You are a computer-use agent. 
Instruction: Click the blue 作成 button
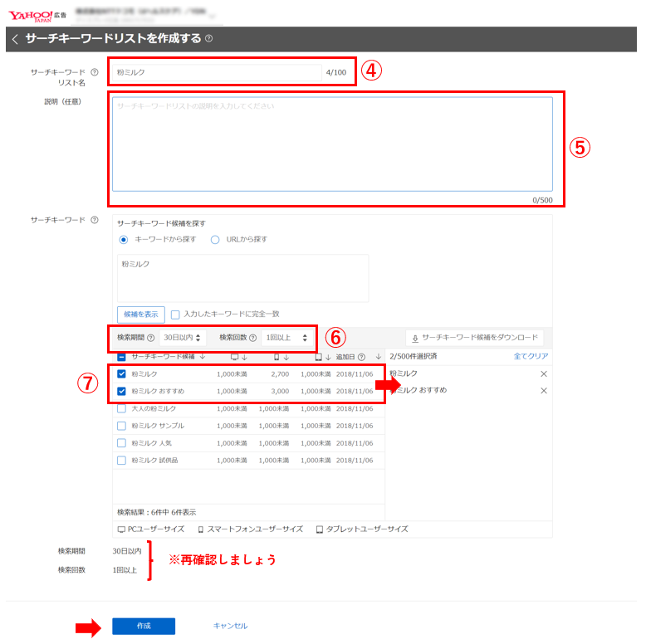144,626
